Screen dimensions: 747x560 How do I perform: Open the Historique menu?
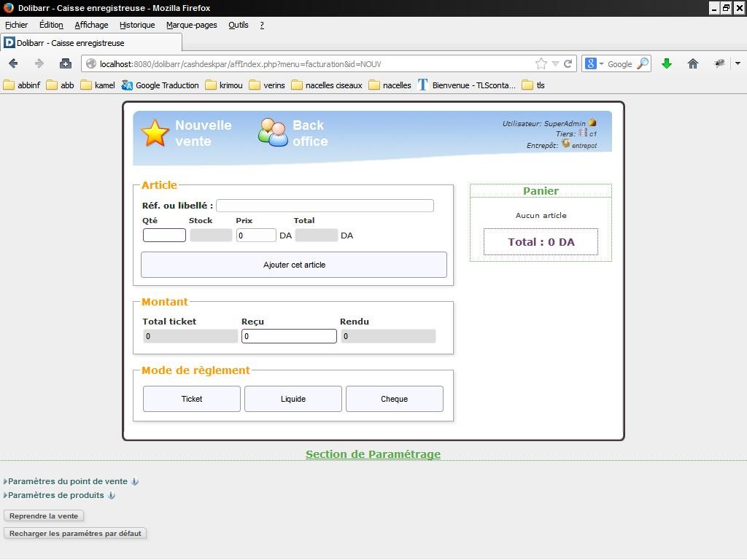137,25
